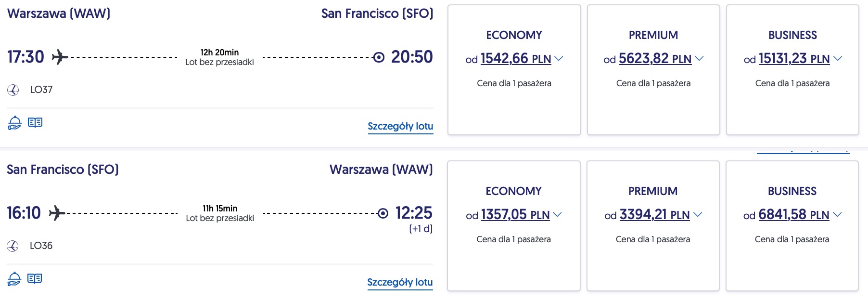Click the LOT airline logo beside LO36
The height and width of the screenshot is (301, 868).
click(13, 246)
